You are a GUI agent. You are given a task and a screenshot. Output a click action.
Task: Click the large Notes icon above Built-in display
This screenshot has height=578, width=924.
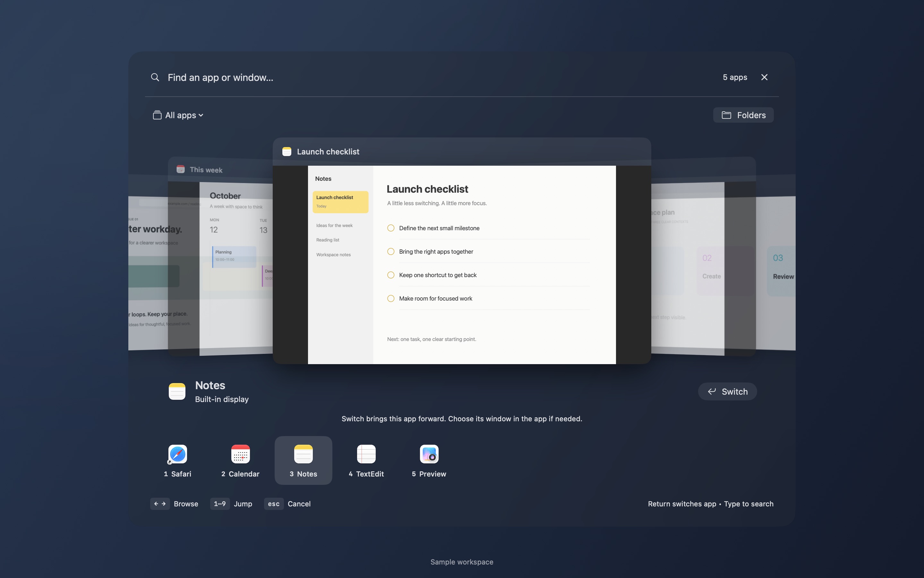click(177, 391)
